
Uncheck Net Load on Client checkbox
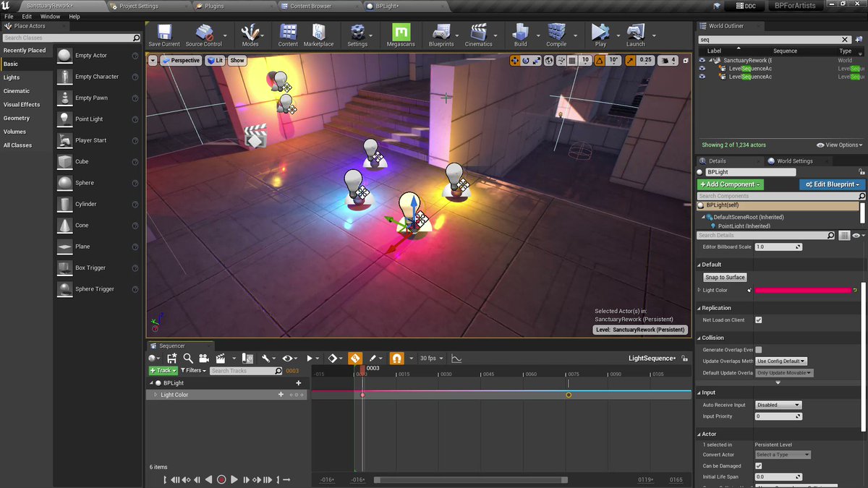pyautogui.click(x=759, y=320)
